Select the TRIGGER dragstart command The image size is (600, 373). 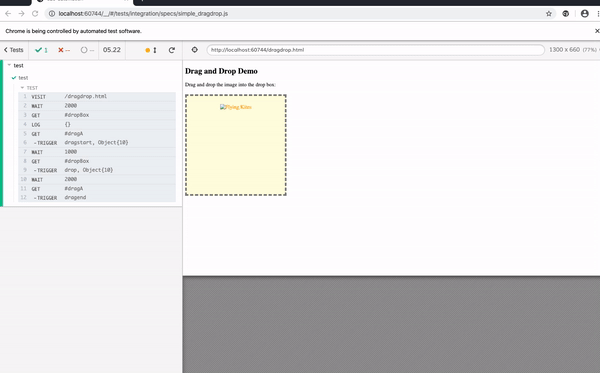pos(97,143)
